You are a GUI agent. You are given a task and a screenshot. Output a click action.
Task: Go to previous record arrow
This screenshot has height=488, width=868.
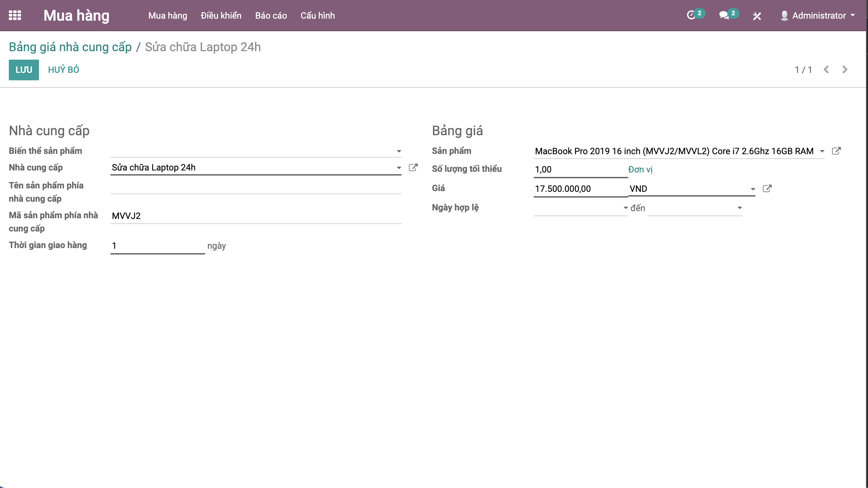[826, 69]
